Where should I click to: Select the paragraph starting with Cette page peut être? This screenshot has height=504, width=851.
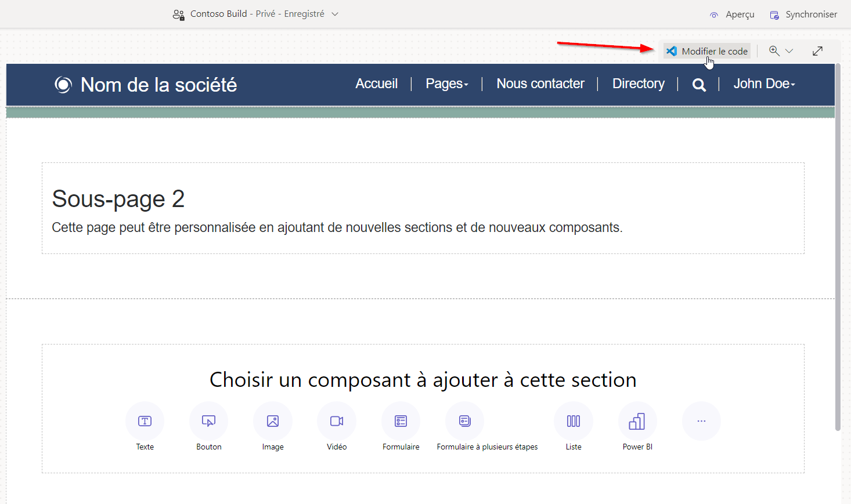(x=337, y=227)
